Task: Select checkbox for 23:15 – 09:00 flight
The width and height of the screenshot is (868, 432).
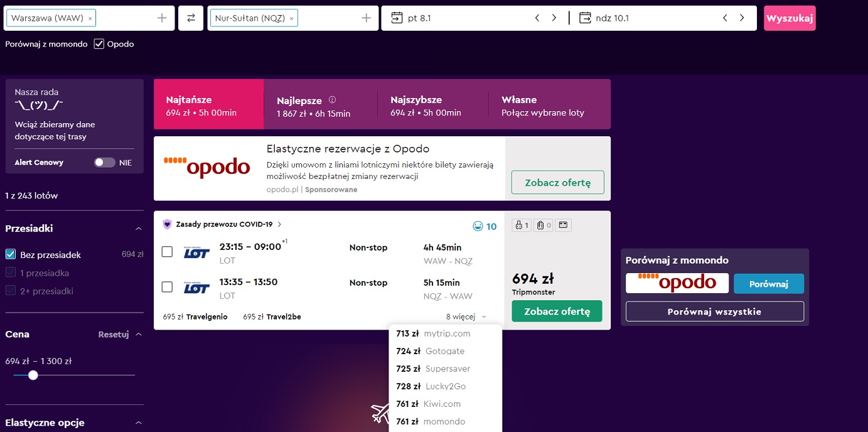Action: point(167,252)
